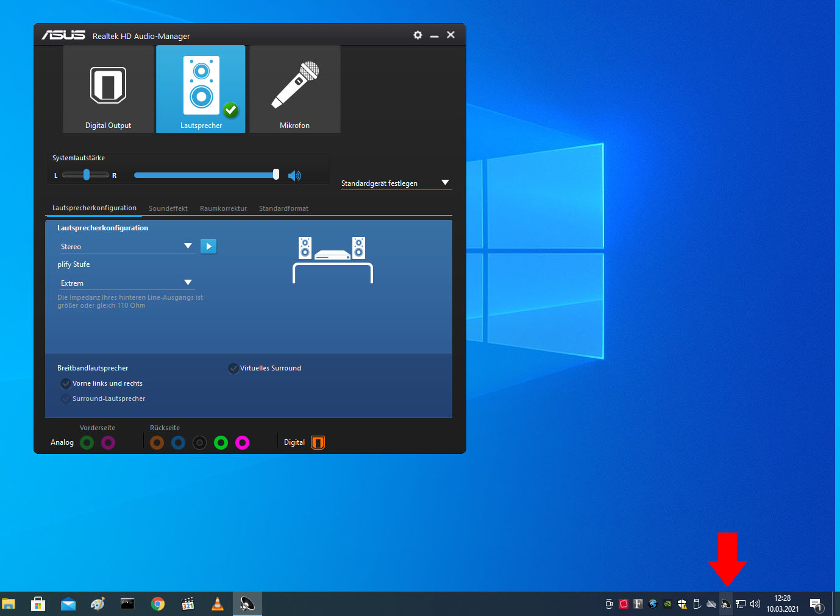Launch VLC media player from the taskbar
The image size is (840, 616).
pos(217,604)
